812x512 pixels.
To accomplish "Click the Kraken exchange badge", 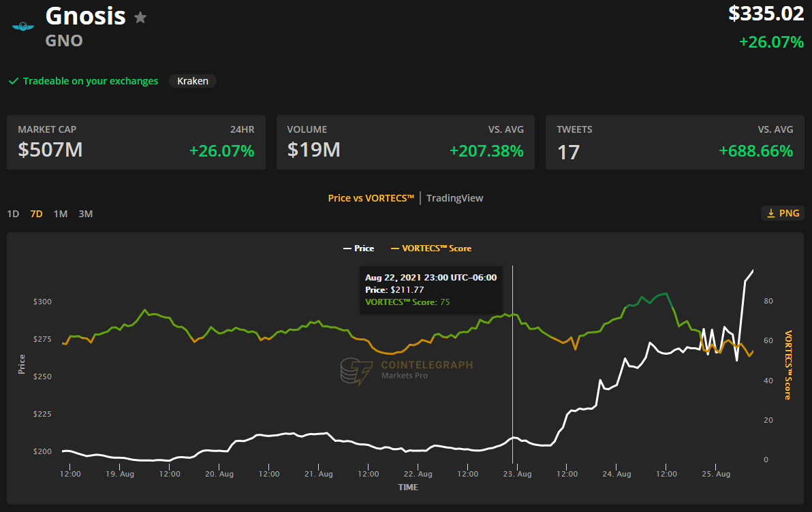I will click(193, 81).
